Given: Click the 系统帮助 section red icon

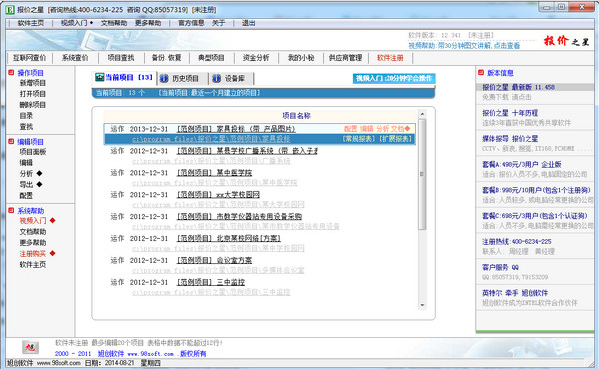Looking at the screenshot, I should pos(11,210).
